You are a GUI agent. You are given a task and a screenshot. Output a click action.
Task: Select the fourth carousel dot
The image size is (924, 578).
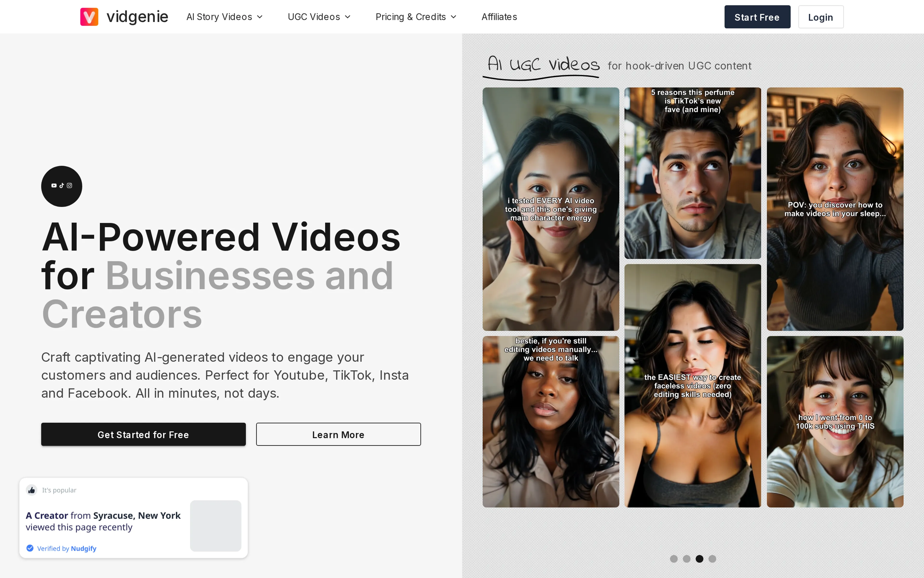(x=712, y=559)
